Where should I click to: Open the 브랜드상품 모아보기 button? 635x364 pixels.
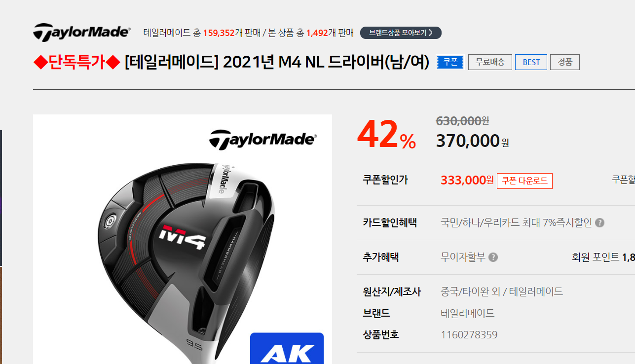(401, 33)
